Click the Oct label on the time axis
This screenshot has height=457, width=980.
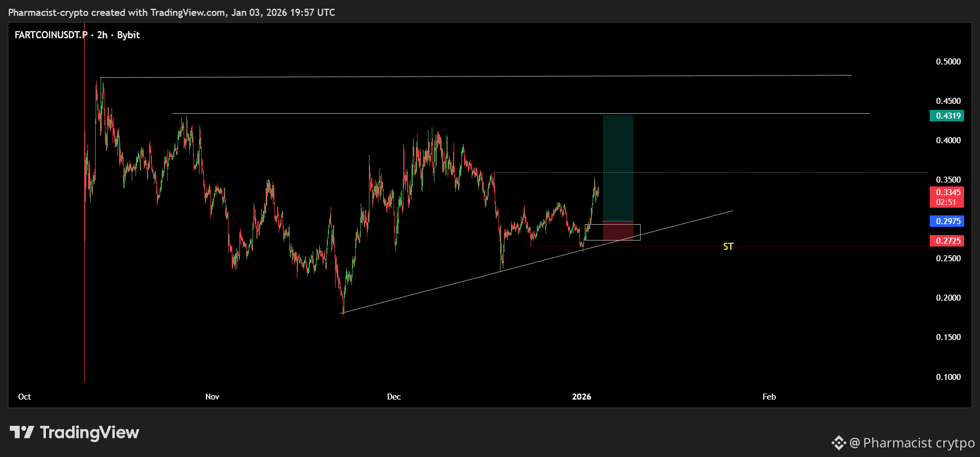coord(25,397)
